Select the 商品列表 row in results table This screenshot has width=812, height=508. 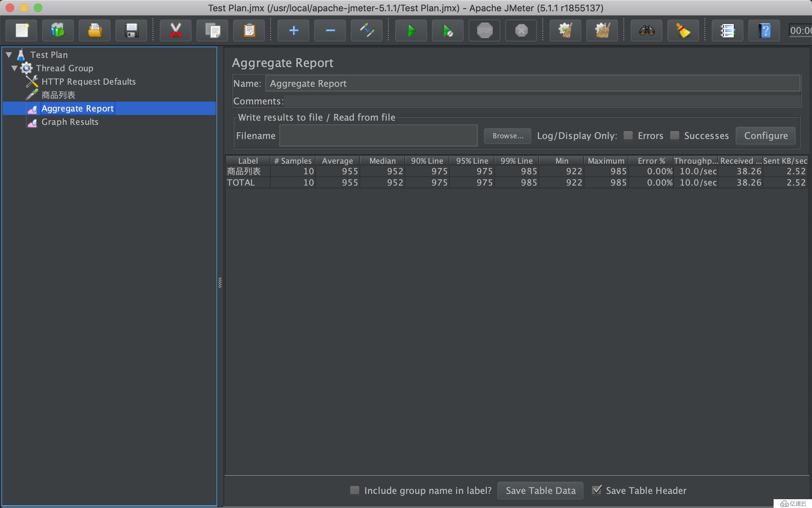point(517,171)
